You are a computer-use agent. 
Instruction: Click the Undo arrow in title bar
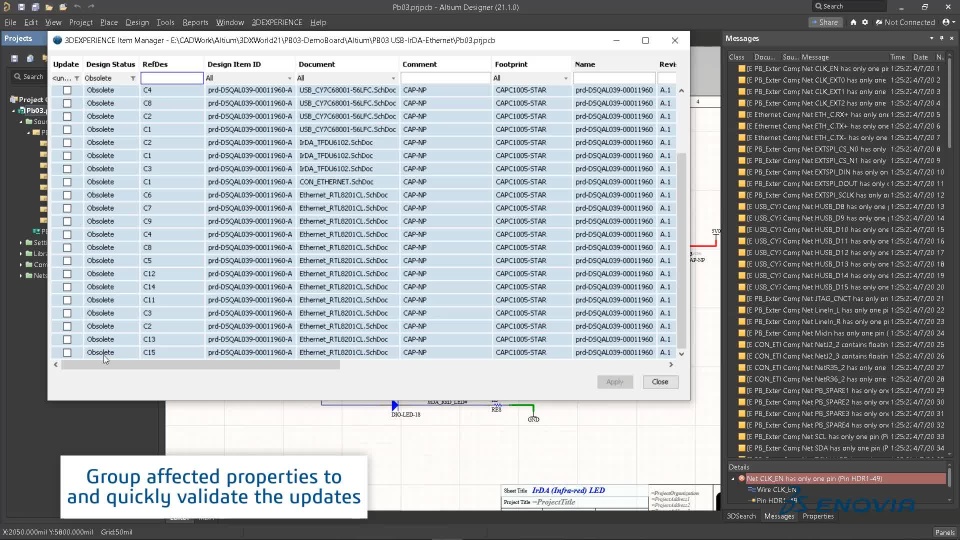tap(77, 7)
